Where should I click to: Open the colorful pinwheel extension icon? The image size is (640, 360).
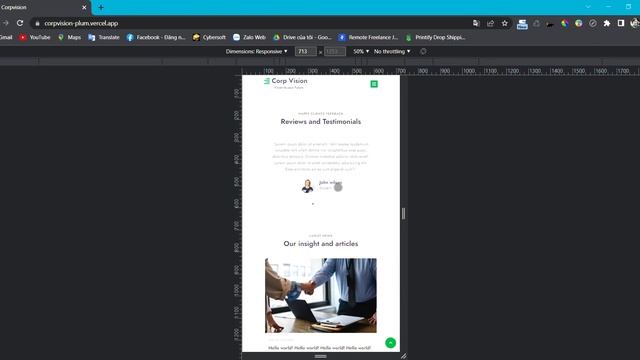tap(564, 23)
